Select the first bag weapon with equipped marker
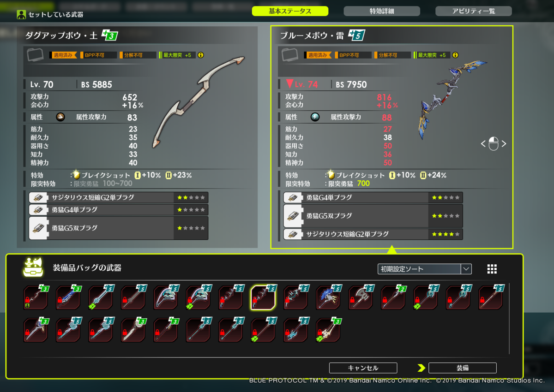 pyautogui.click(x=36, y=298)
